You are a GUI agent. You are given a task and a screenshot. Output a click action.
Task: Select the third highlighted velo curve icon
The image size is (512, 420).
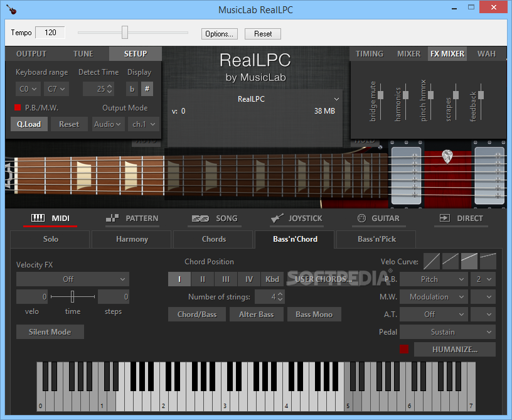click(x=469, y=261)
